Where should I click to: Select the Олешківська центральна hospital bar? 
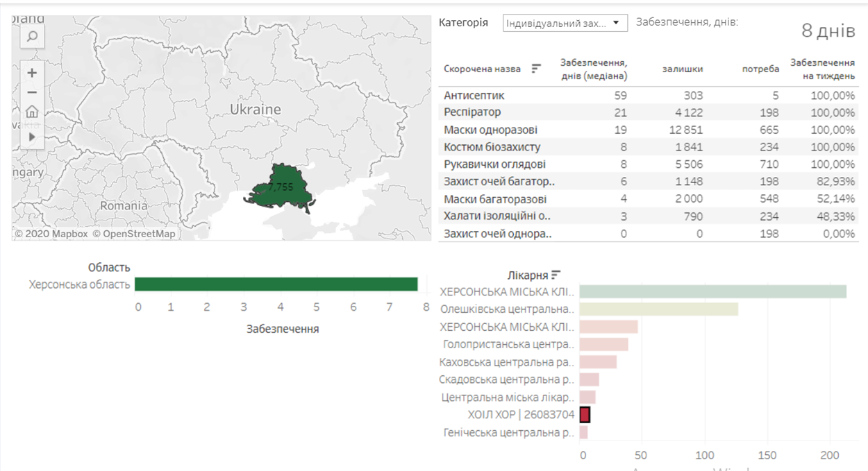(x=659, y=309)
